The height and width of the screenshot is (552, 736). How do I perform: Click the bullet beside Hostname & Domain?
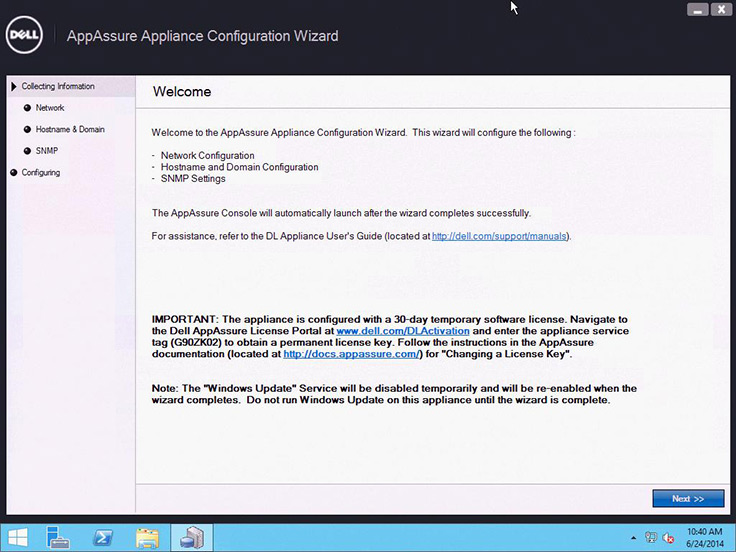tap(27, 130)
